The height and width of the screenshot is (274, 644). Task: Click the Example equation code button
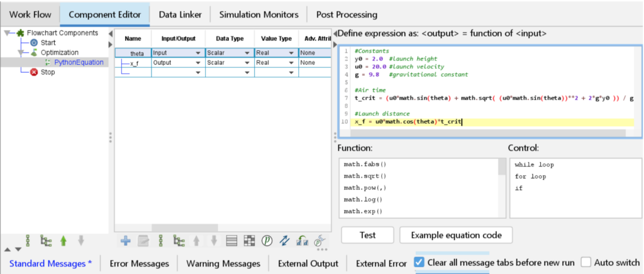click(456, 235)
